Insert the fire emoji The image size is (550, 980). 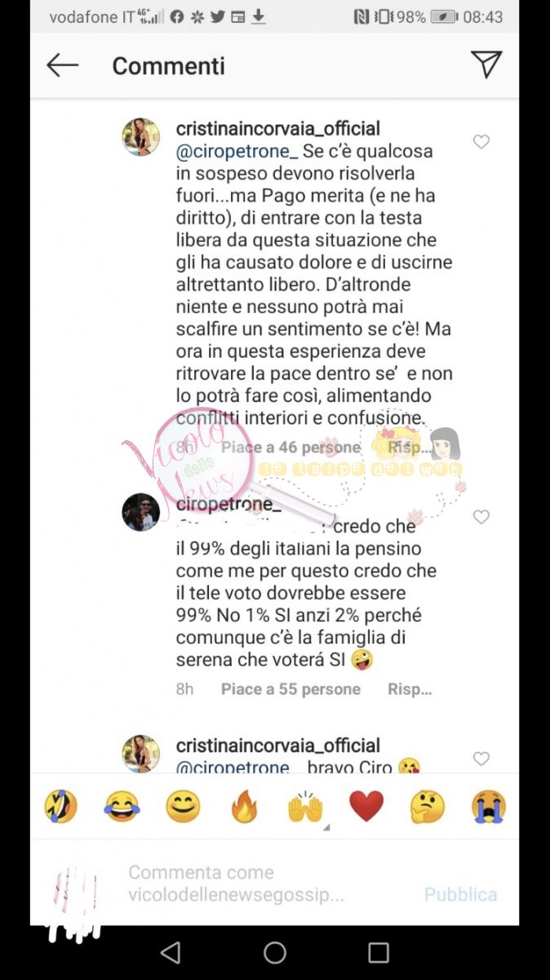(244, 807)
